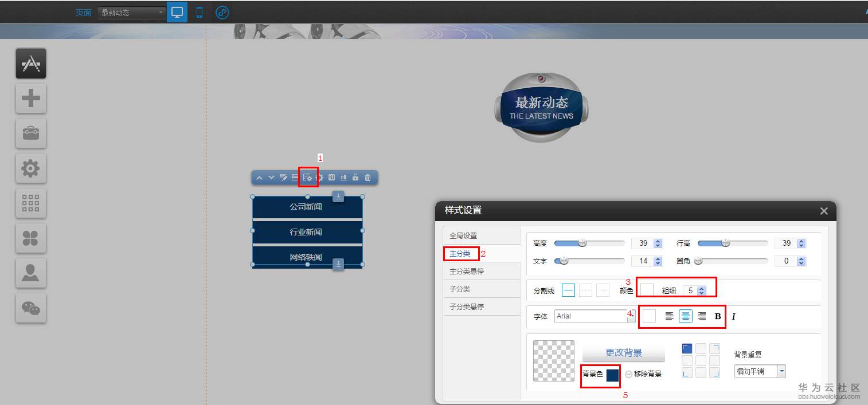Open the 背景重复 横向平铺 dropdown
Viewport: 868px width, 405px height.
(760, 371)
